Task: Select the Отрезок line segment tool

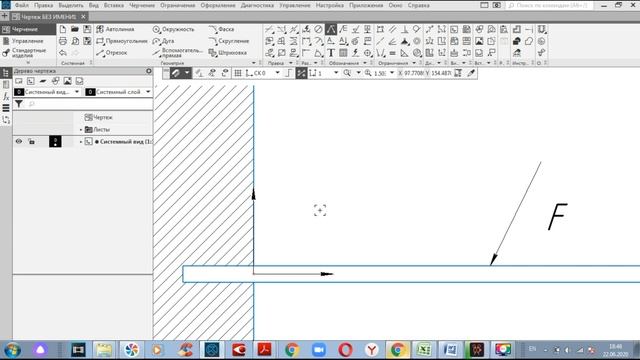Action: coord(111,53)
